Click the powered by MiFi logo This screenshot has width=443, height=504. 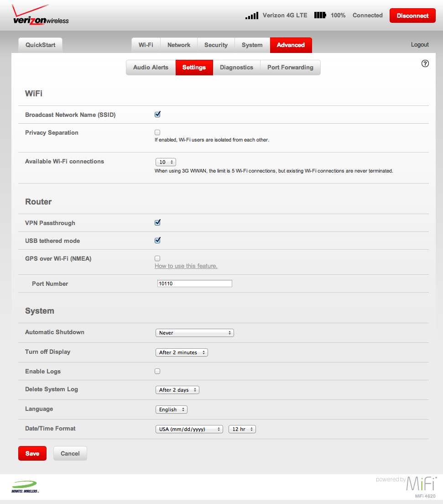[x=407, y=484]
